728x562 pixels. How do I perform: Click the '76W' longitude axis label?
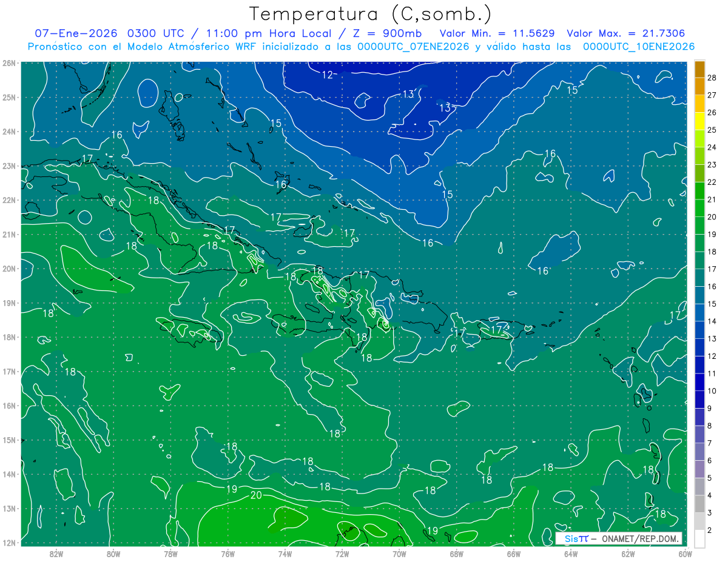point(227,554)
